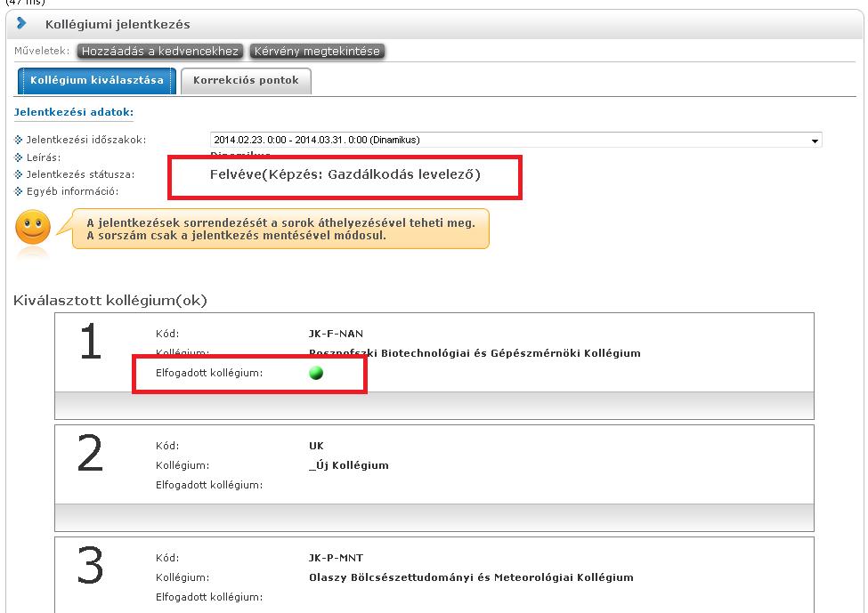Click Biotechnológiai és Gépészmérnöki Kollégium name
Viewport: 868px width, 613px height.
[475, 353]
